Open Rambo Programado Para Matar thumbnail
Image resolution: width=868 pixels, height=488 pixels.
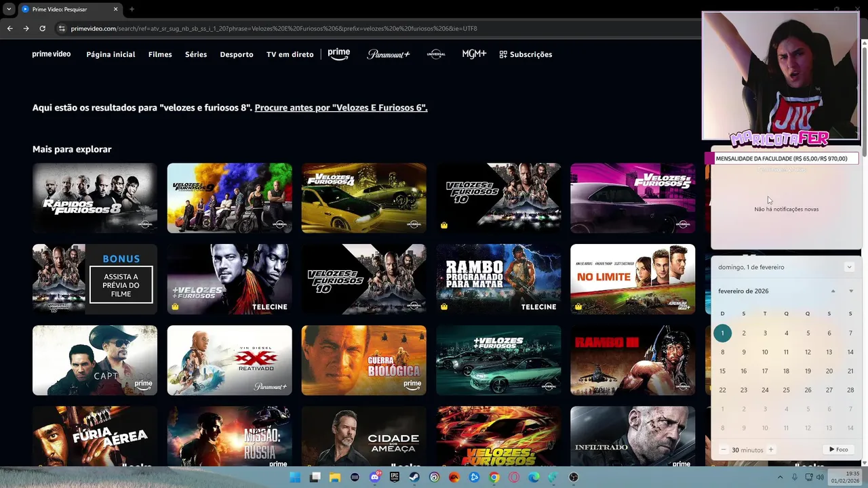coord(498,279)
